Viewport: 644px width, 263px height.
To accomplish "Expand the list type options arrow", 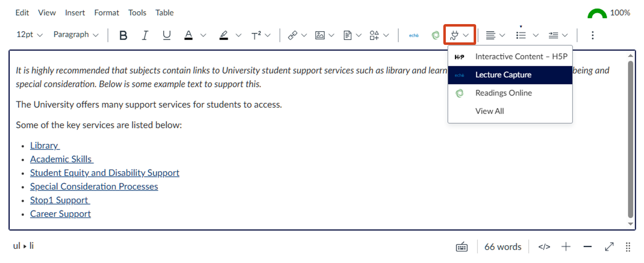I will tap(536, 35).
